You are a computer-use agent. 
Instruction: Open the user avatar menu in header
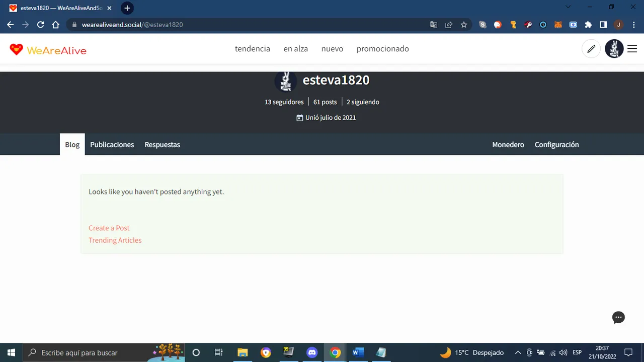[x=614, y=49]
